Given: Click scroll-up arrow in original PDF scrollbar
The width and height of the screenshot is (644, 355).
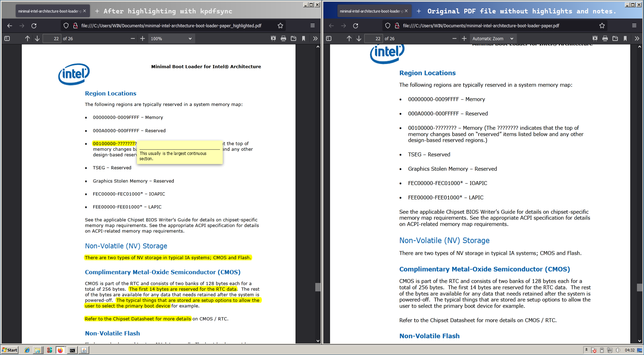Looking at the screenshot, I should (x=640, y=47).
